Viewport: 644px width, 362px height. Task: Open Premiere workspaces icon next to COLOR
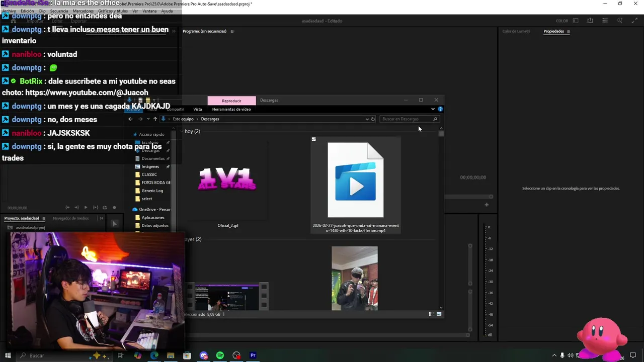click(575, 21)
